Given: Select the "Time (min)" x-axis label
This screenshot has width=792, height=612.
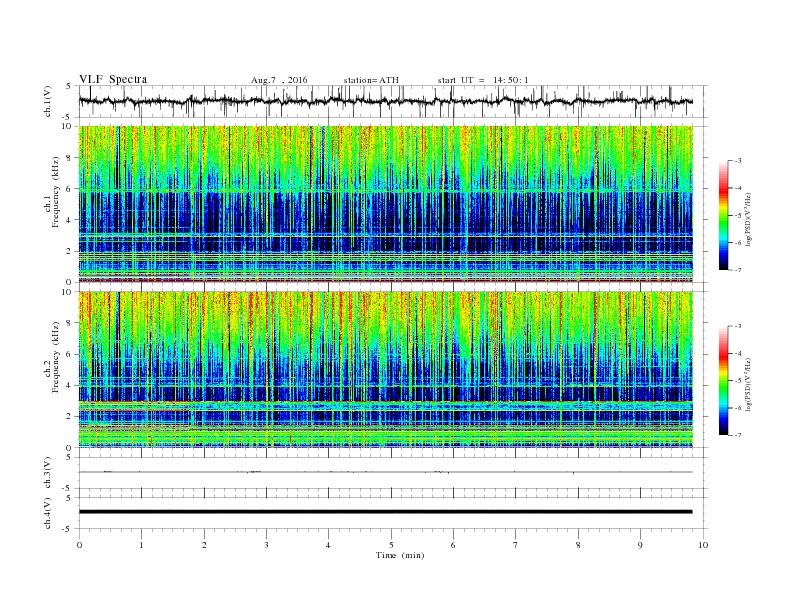Looking at the screenshot, I should click(400, 555).
